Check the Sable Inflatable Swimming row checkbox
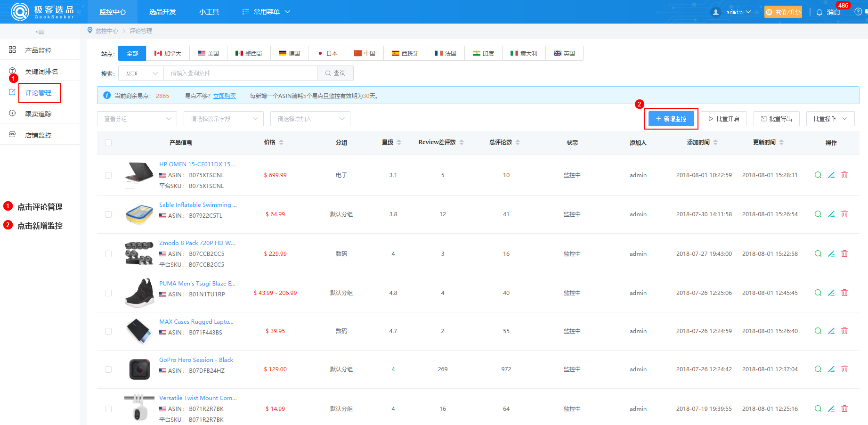 (108, 214)
